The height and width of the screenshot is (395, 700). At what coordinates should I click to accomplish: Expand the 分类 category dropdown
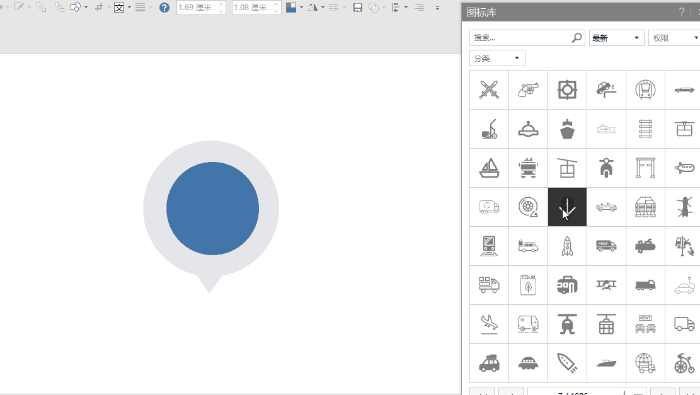(497, 58)
